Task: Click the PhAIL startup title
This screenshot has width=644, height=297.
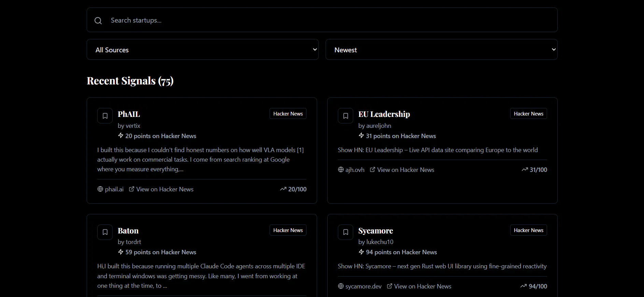Action: [129, 114]
